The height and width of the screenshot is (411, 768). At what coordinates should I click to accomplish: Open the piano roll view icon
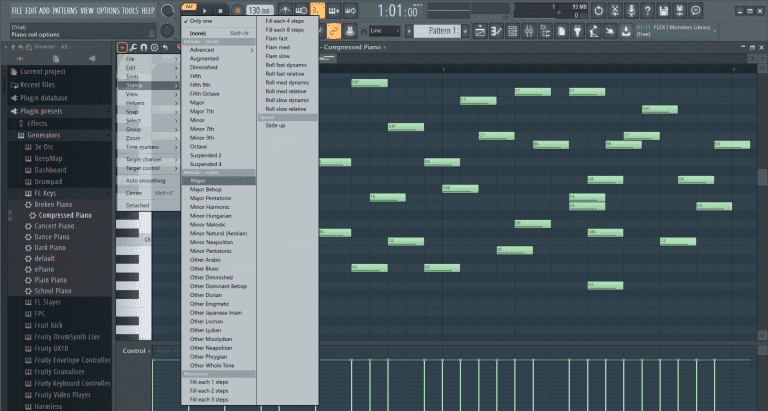(x=496, y=31)
